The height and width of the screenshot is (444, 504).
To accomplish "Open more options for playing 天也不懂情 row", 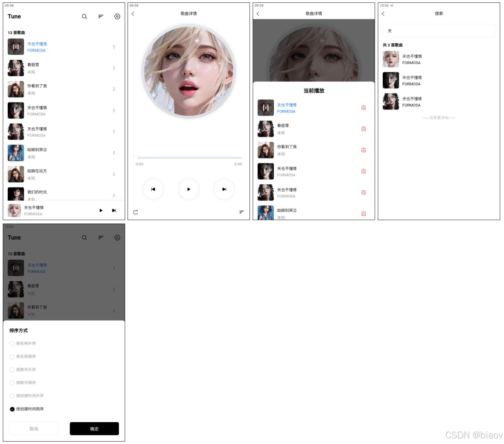I will (114, 47).
